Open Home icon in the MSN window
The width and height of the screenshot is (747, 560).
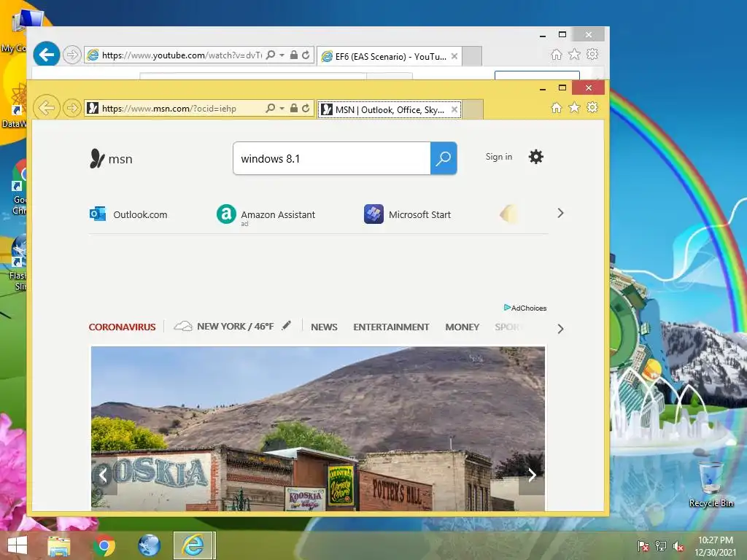click(556, 108)
